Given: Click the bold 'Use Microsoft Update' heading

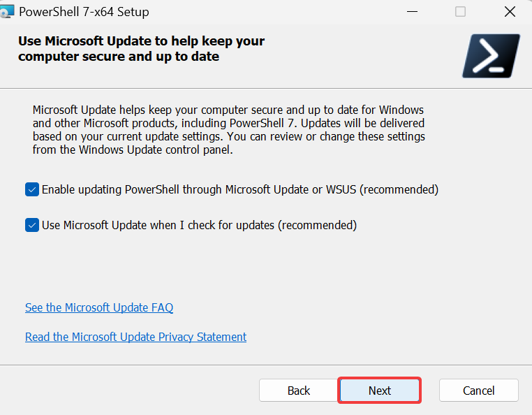Looking at the screenshot, I should tap(141, 49).
